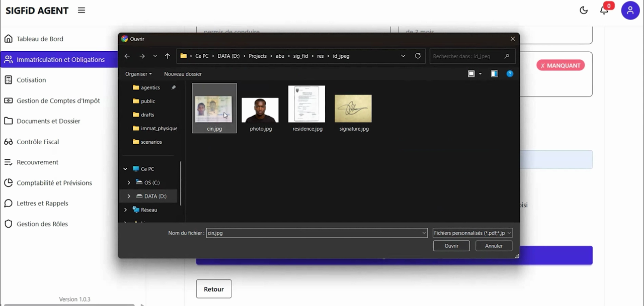644x306 pixels.
Task: Open the user profile avatar
Action: pos(630,10)
